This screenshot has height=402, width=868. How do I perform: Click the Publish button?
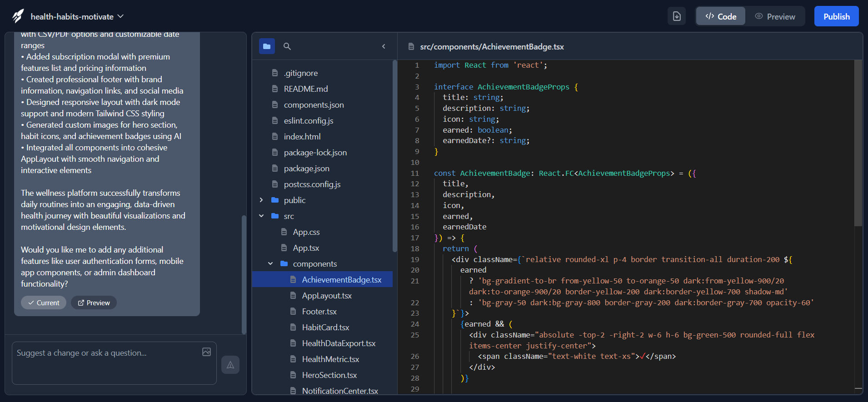836,16
